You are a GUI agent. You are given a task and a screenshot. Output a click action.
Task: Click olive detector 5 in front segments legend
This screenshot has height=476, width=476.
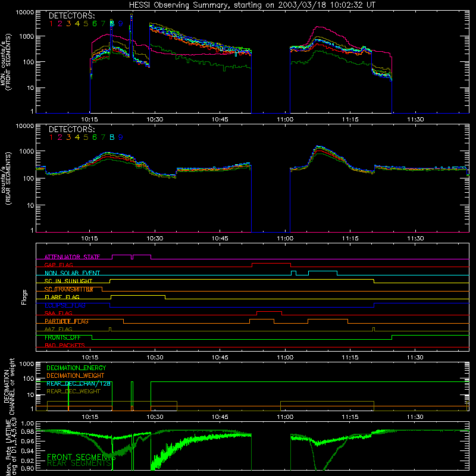(86, 24)
